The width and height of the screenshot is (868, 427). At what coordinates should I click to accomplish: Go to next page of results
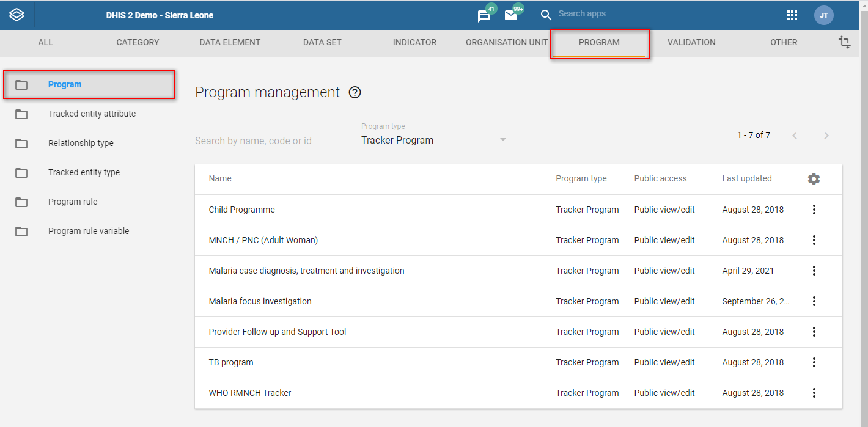pos(826,136)
